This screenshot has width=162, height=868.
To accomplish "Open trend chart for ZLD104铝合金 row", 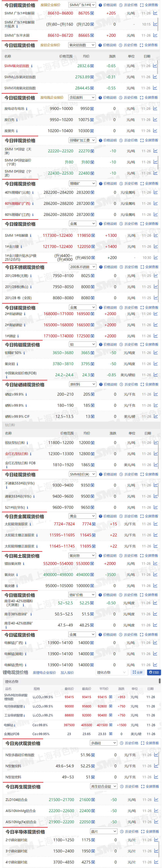I will pos(156,799).
